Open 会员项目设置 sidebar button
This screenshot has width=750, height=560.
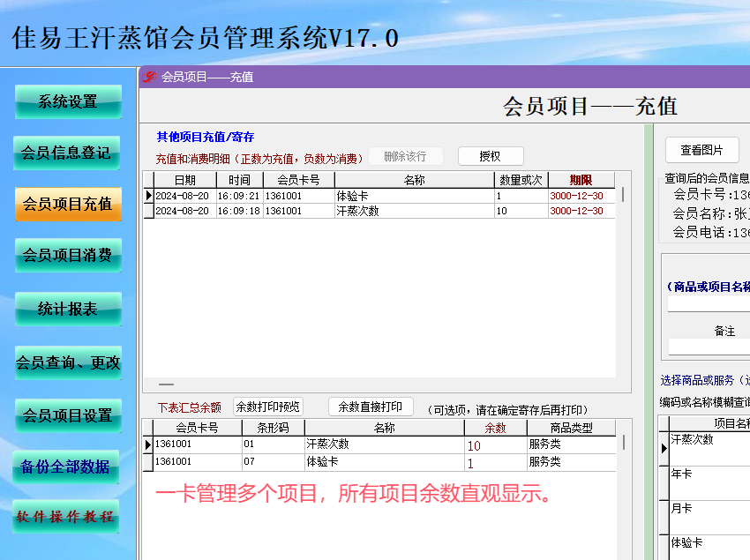click(x=68, y=415)
